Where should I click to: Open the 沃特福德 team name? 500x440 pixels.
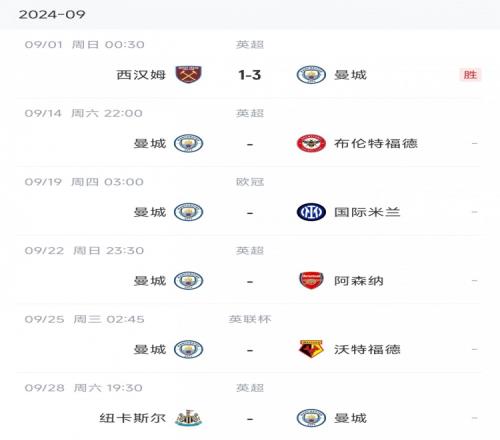pyautogui.click(x=367, y=349)
